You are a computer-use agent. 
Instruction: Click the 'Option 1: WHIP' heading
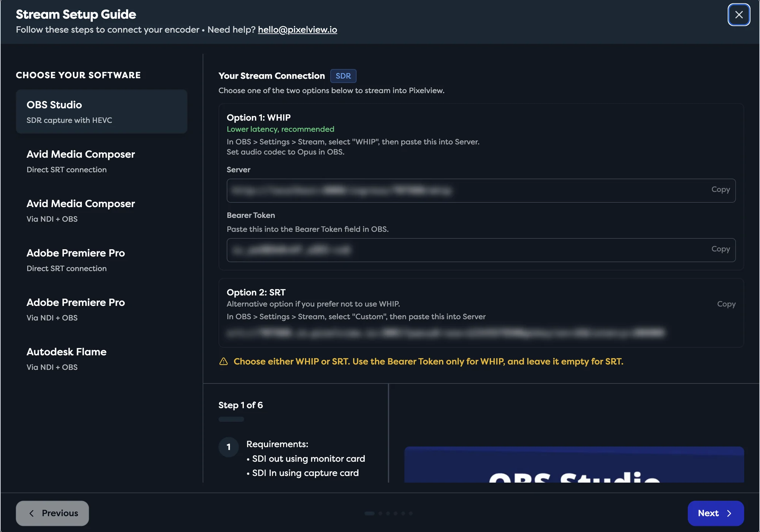click(x=258, y=117)
